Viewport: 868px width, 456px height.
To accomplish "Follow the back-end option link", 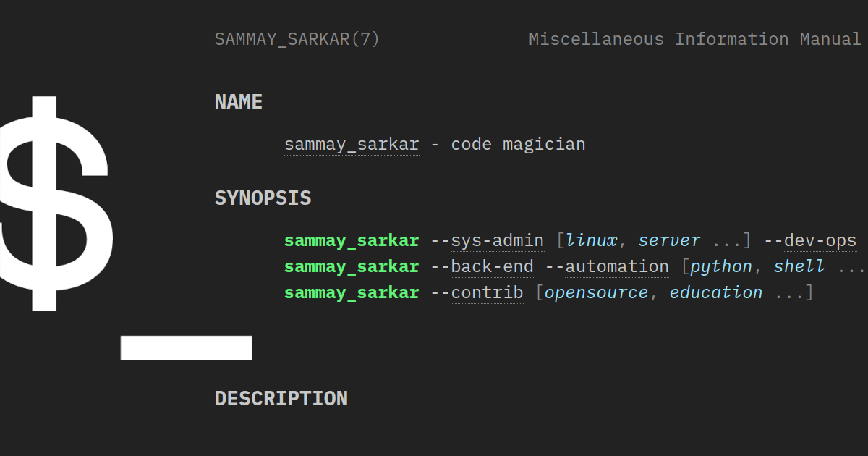I will 492,266.
